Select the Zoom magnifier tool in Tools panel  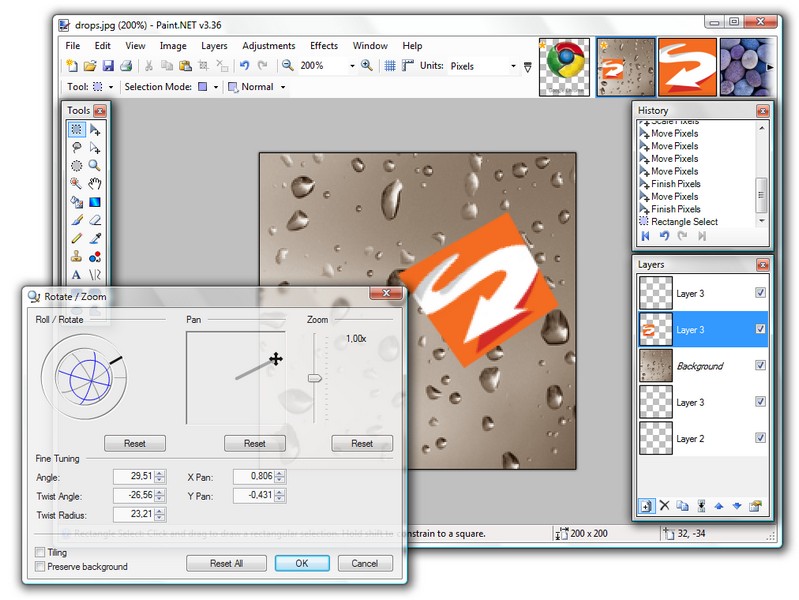coord(94,165)
